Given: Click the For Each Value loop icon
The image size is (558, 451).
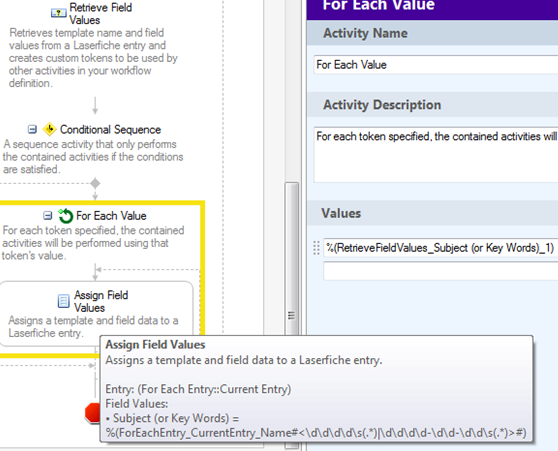Looking at the screenshot, I should (65, 216).
